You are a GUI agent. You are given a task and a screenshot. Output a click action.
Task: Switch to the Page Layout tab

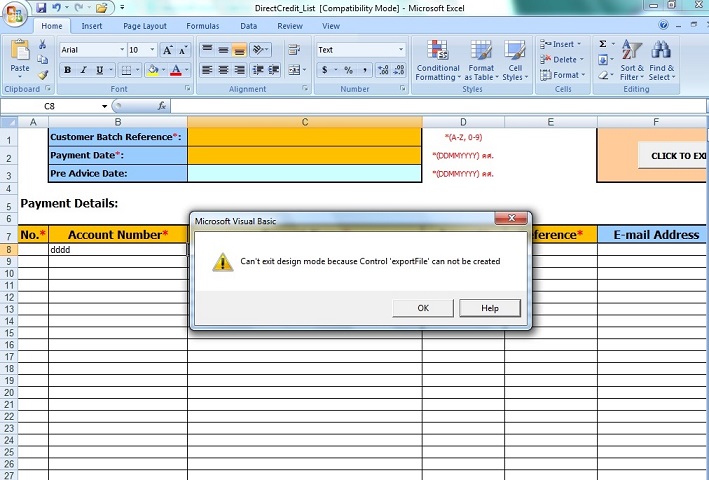145,26
